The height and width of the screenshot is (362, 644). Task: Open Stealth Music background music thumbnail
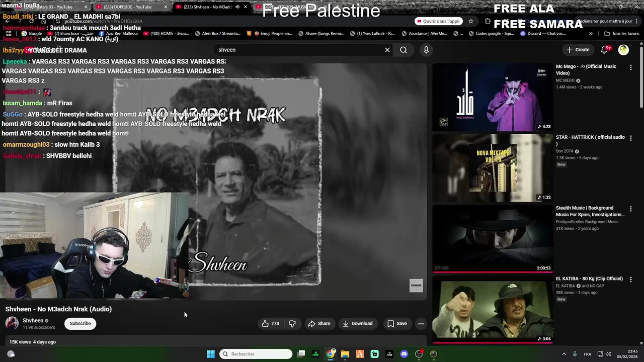[x=493, y=238]
